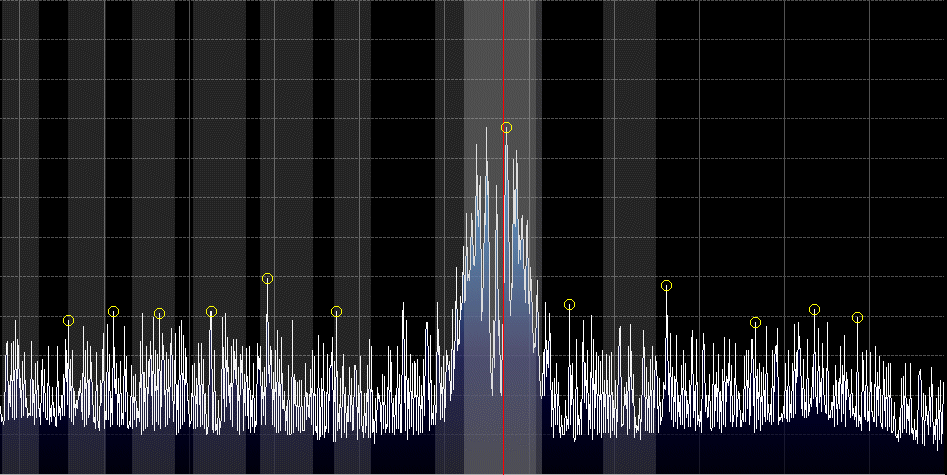Select the peak marker just right of central signal
This screenshot has width=947, height=475.
569,305
